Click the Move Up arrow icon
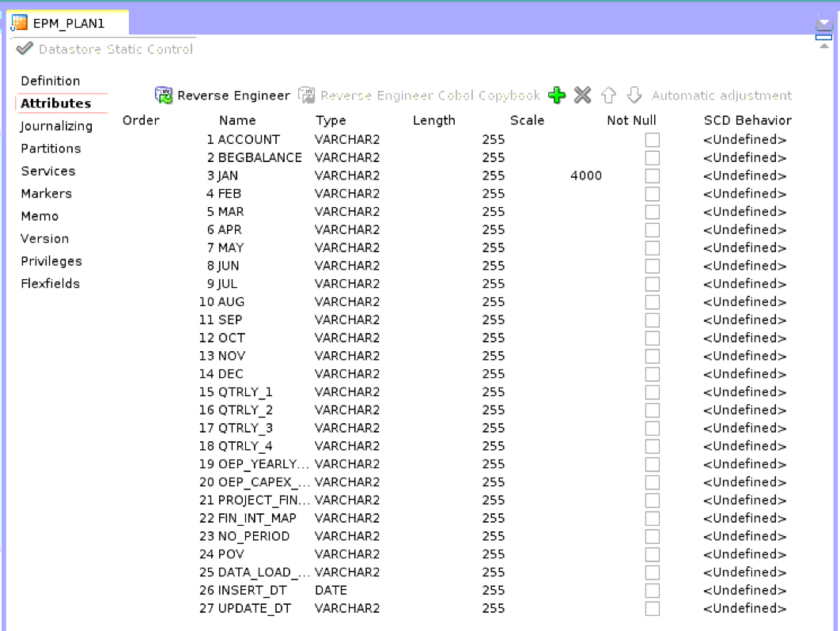This screenshot has width=840, height=631. (608, 96)
